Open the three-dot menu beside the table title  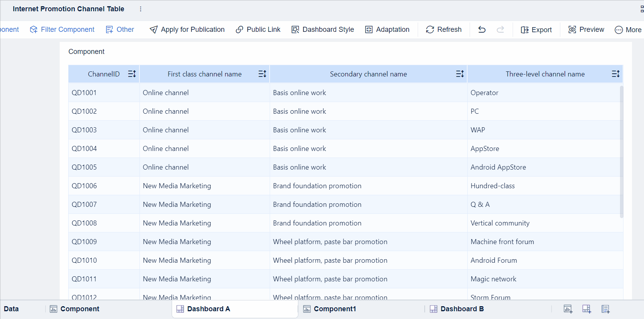pyautogui.click(x=141, y=9)
